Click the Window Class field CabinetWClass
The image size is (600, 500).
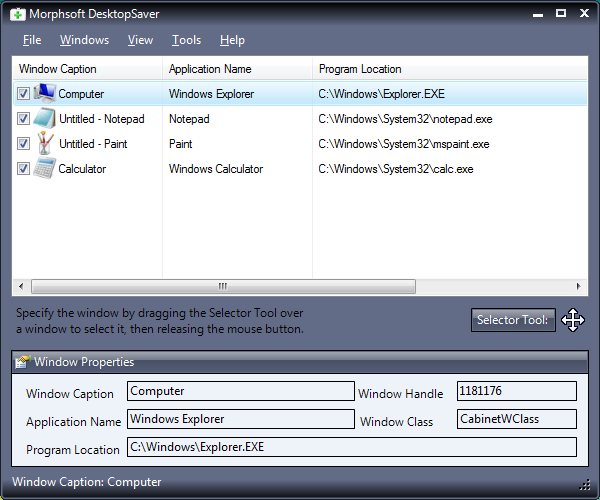point(517,419)
